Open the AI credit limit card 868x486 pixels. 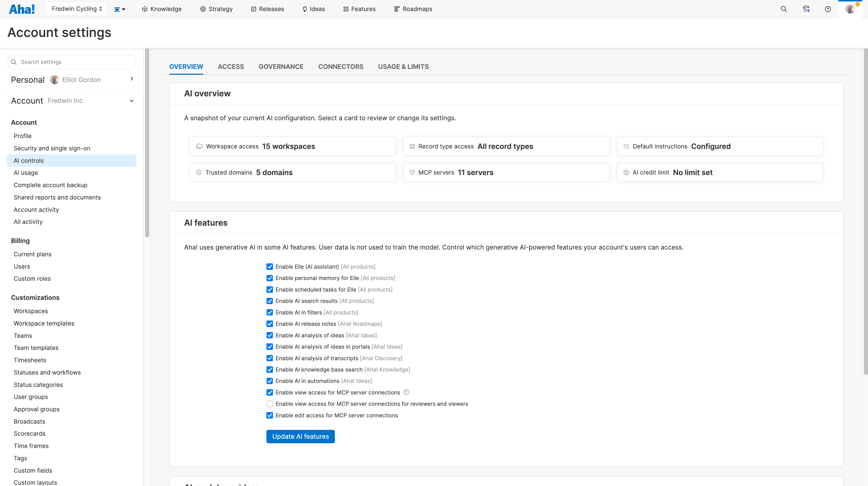click(x=720, y=173)
